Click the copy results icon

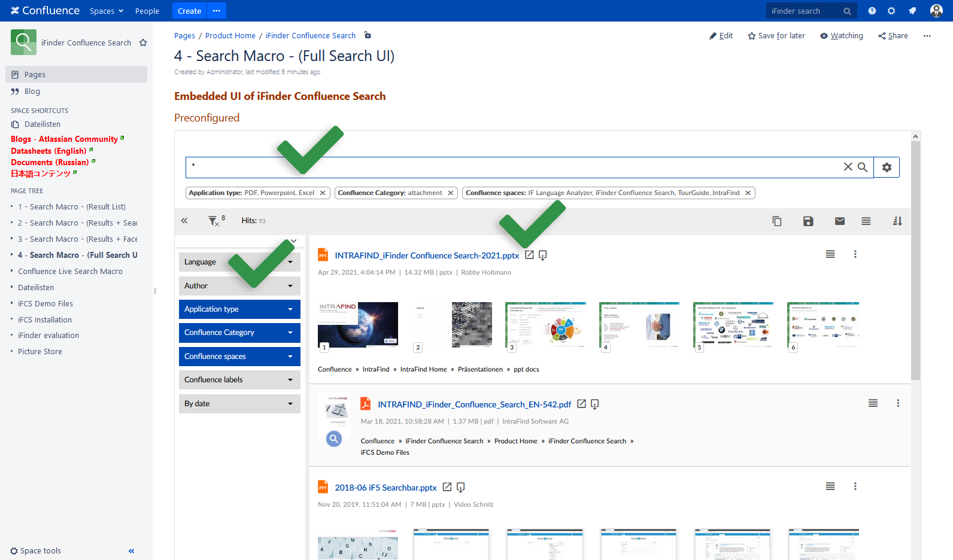click(x=777, y=221)
